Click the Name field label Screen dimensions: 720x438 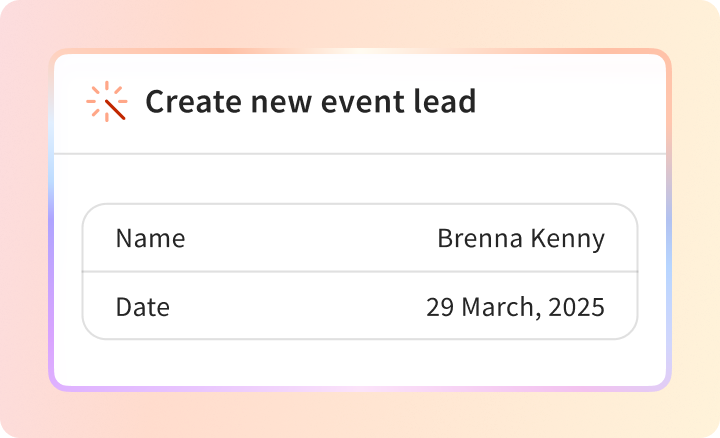click(x=151, y=238)
